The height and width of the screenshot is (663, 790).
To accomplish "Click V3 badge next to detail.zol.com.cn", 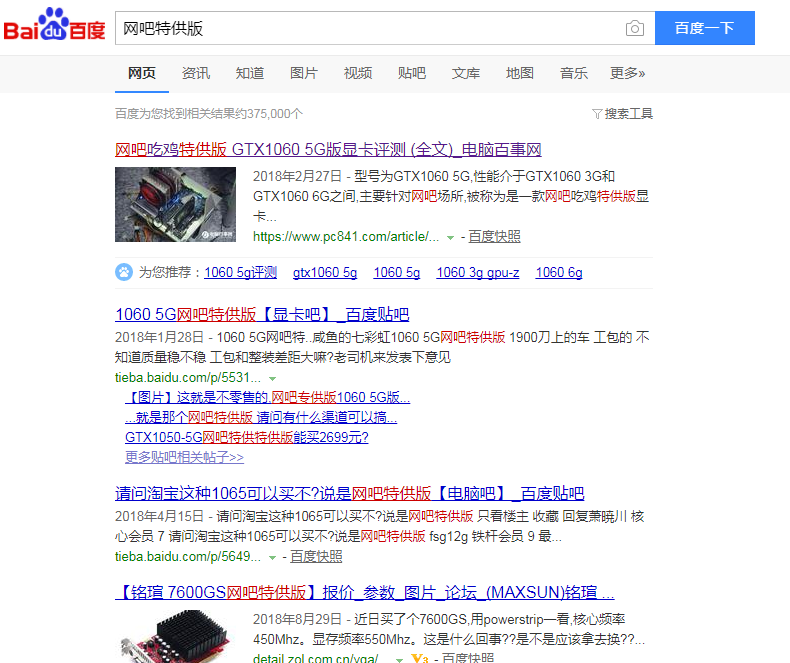I will coord(420,658).
